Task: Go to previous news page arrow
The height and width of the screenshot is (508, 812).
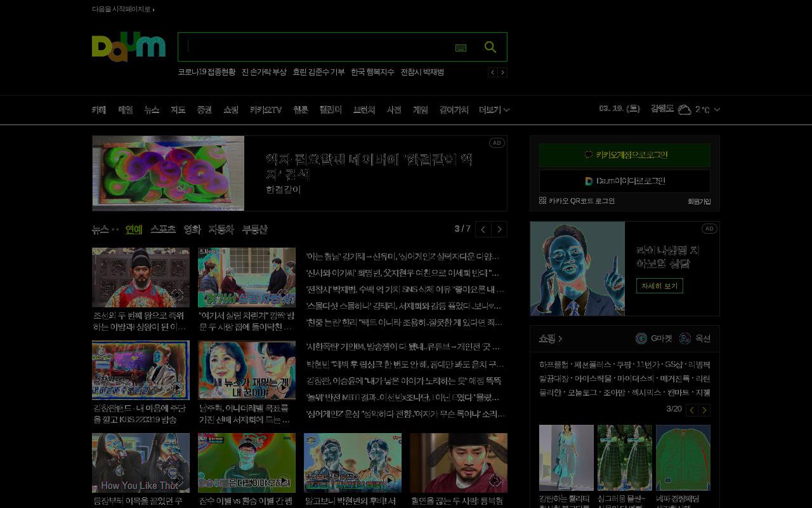Action: [483, 229]
